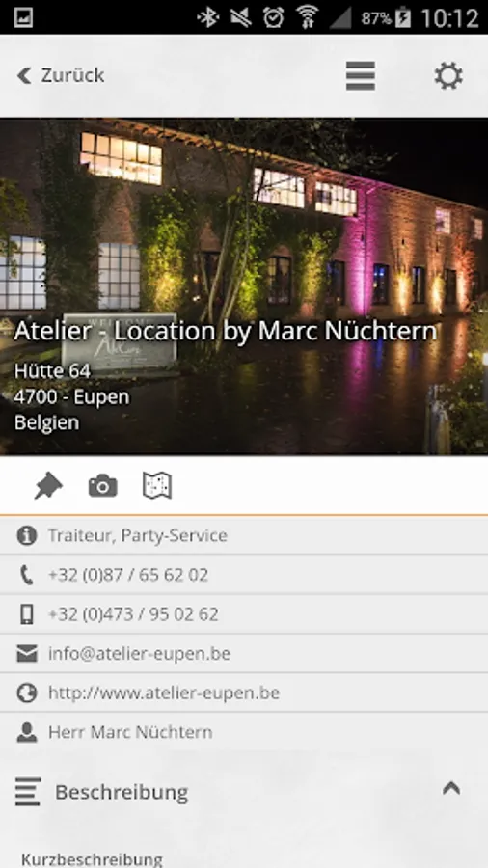Open the hamburger menu icon
The image size is (488, 868).
click(361, 75)
